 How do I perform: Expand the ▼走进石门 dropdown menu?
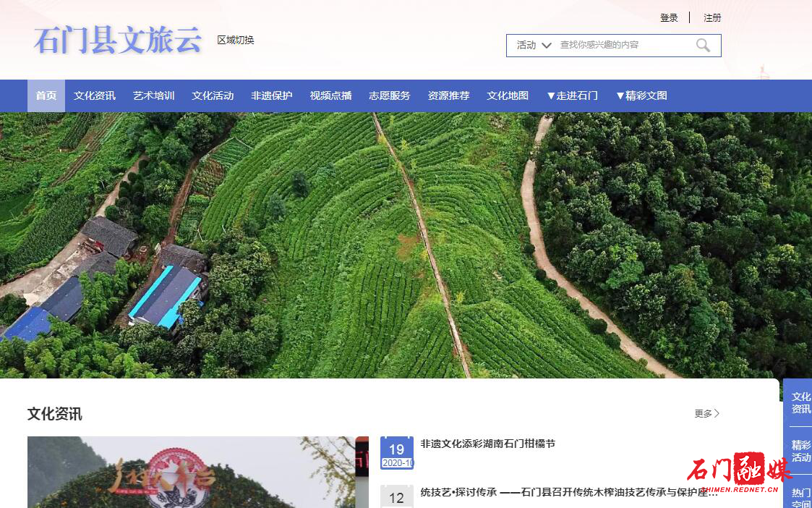572,96
